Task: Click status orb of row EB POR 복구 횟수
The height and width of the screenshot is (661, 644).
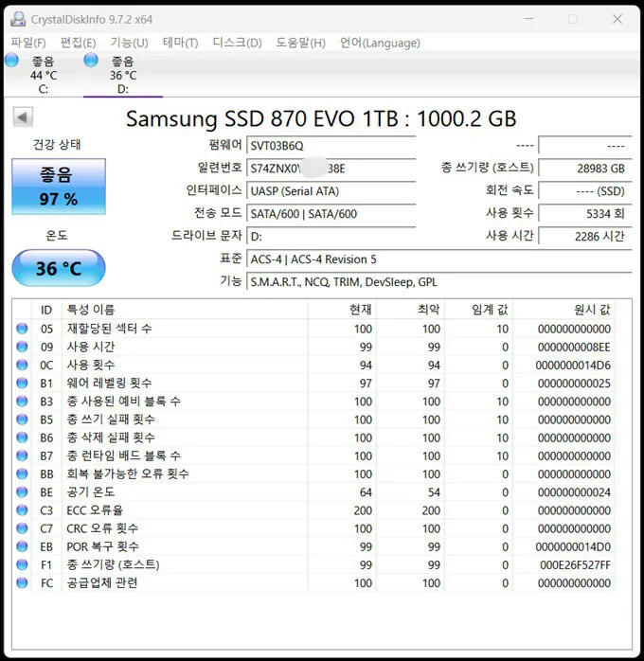Action: (22, 546)
